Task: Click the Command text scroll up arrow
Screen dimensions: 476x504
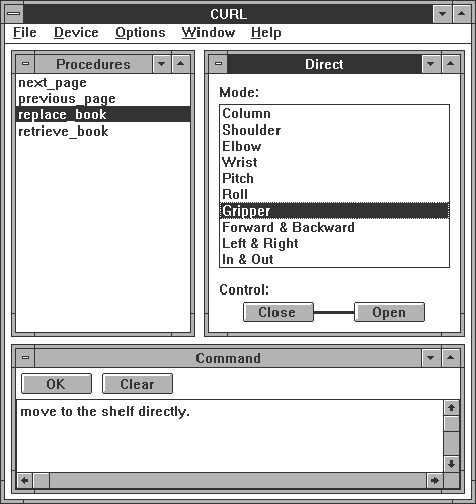Action: click(452, 408)
